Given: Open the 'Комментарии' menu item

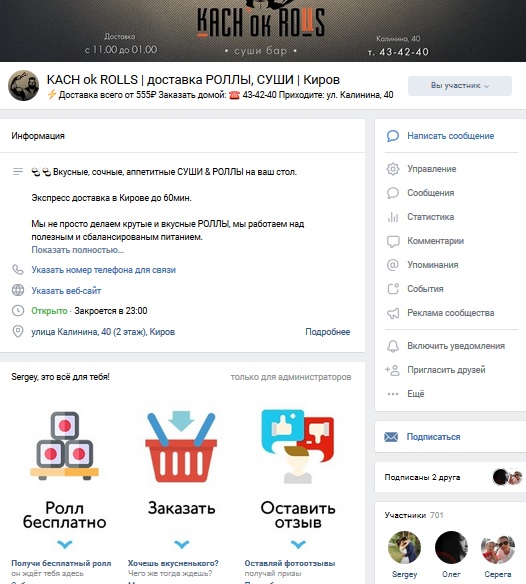Looking at the screenshot, I should [x=435, y=241].
